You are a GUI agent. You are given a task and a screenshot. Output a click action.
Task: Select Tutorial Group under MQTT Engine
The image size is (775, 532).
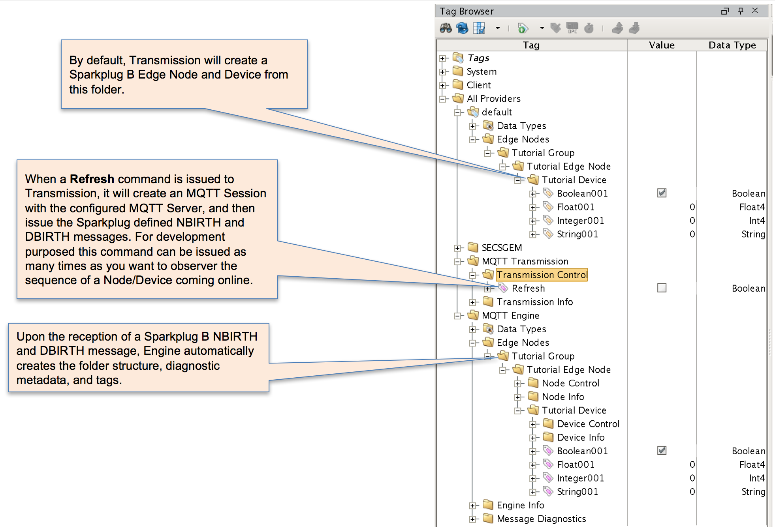click(543, 356)
